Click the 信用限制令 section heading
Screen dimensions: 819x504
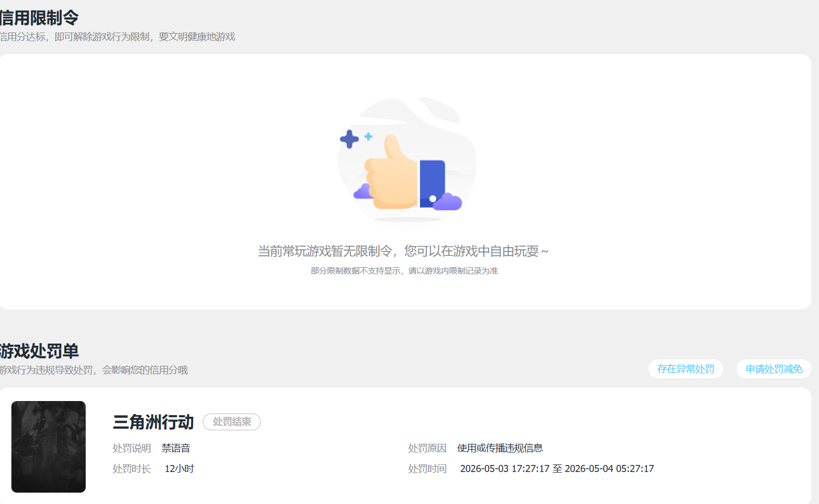click(x=39, y=18)
